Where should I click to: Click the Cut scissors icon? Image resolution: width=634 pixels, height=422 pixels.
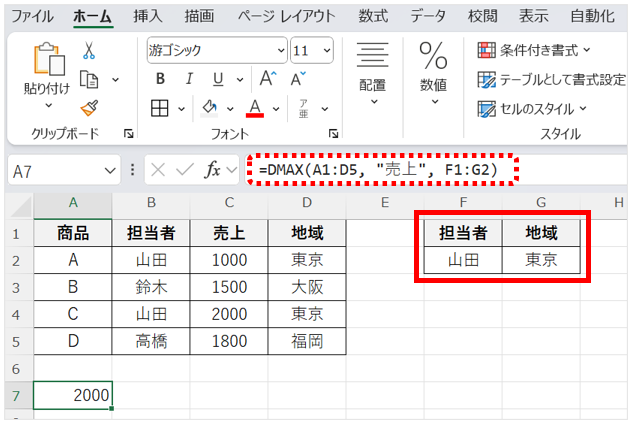tap(89, 50)
